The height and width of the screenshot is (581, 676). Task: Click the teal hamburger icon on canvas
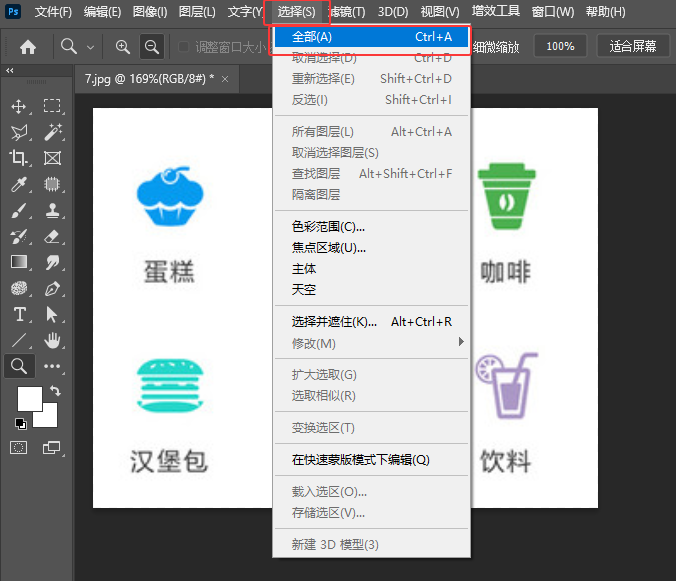(170, 385)
